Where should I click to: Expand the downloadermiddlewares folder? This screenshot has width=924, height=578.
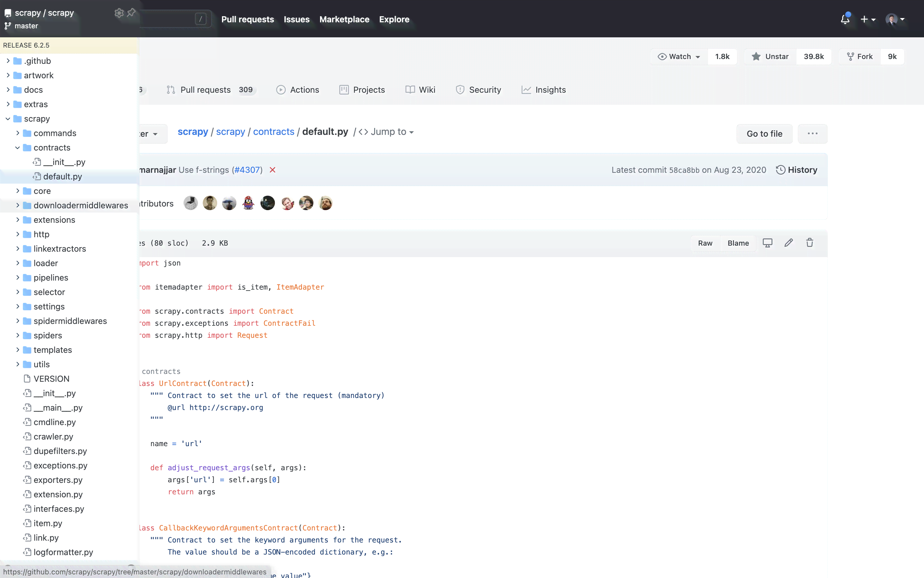coord(17,205)
